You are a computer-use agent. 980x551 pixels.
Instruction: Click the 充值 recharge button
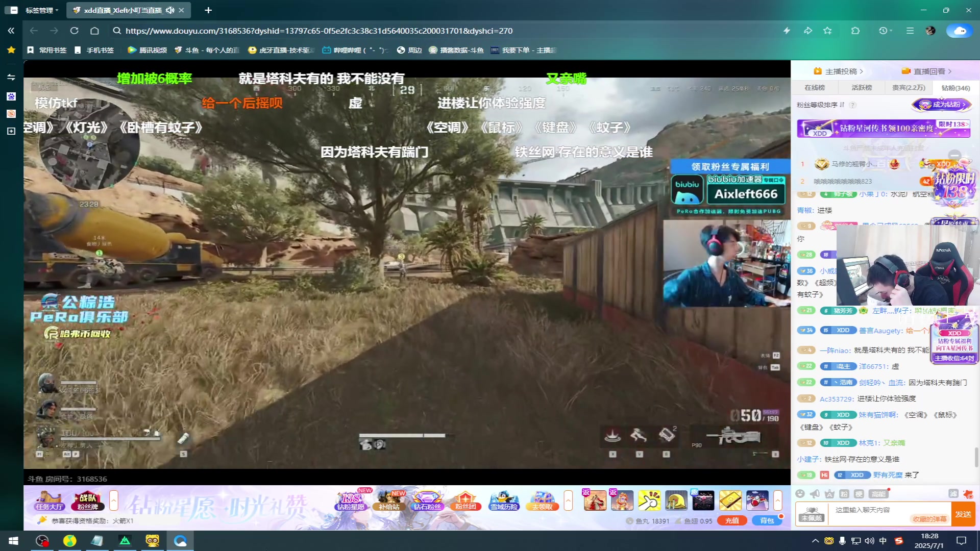click(732, 520)
